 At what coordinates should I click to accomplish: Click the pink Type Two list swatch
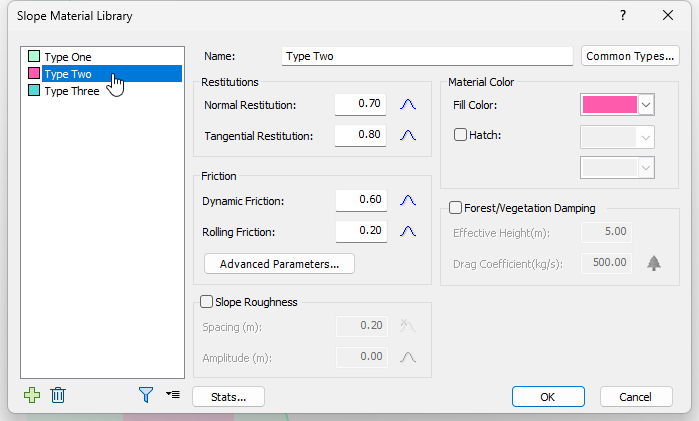(x=34, y=73)
